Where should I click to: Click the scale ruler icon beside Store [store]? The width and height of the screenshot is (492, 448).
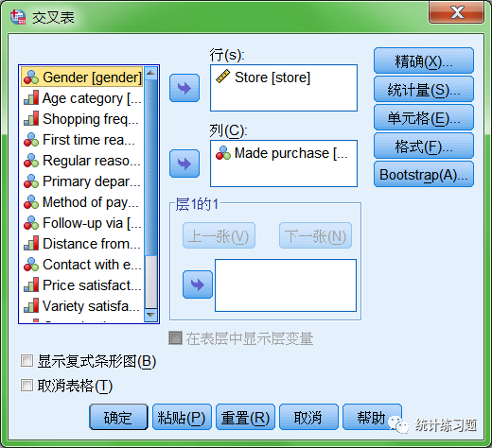click(x=223, y=77)
